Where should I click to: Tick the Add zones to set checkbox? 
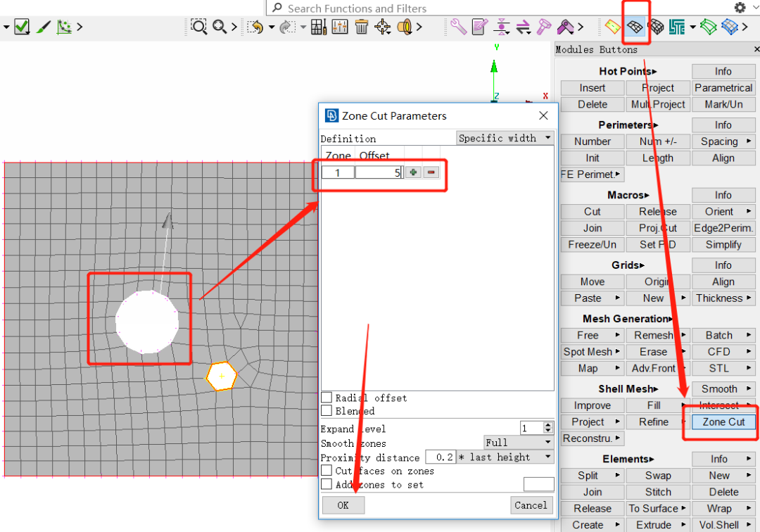tap(327, 484)
